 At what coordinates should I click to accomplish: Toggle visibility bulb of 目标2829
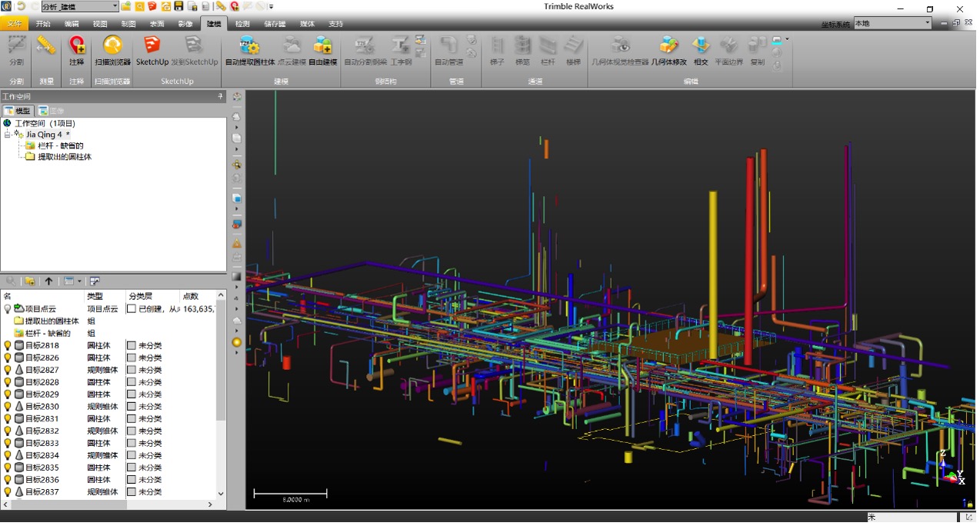[x=8, y=394]
